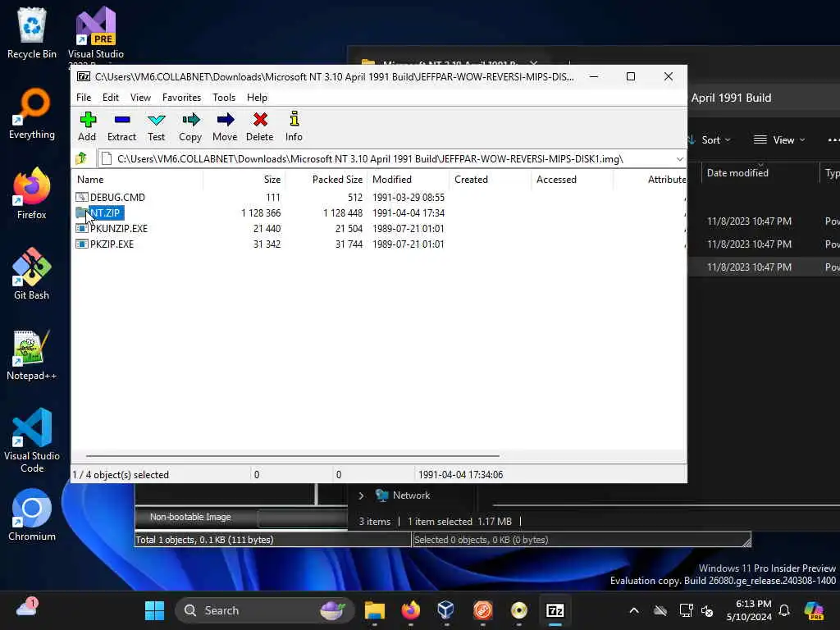Launch Firefox from the desktop

(x=32, y=194)
